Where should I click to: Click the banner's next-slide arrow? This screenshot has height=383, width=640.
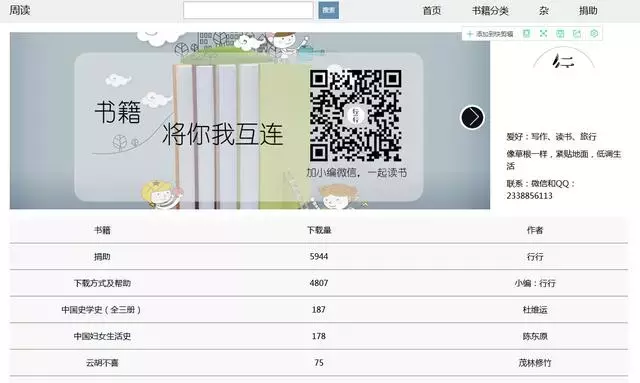pyautogui.click(x=472, y=118)
